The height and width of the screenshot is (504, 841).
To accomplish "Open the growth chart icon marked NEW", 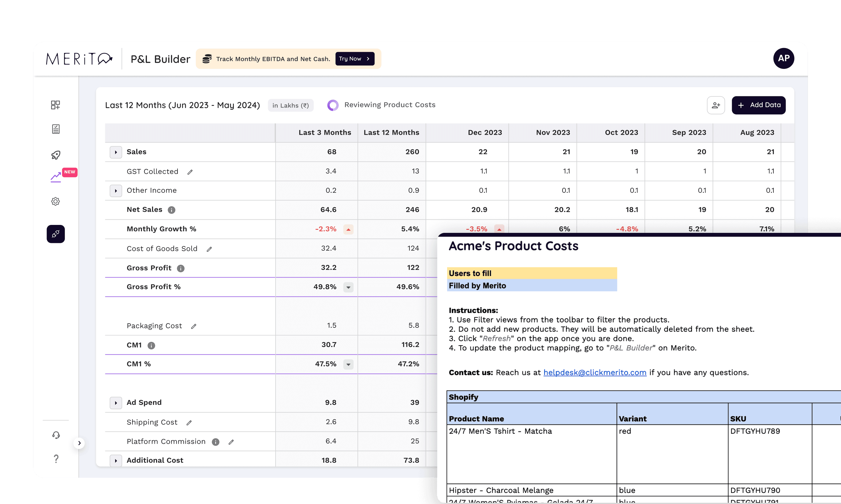I will (56, 177).
